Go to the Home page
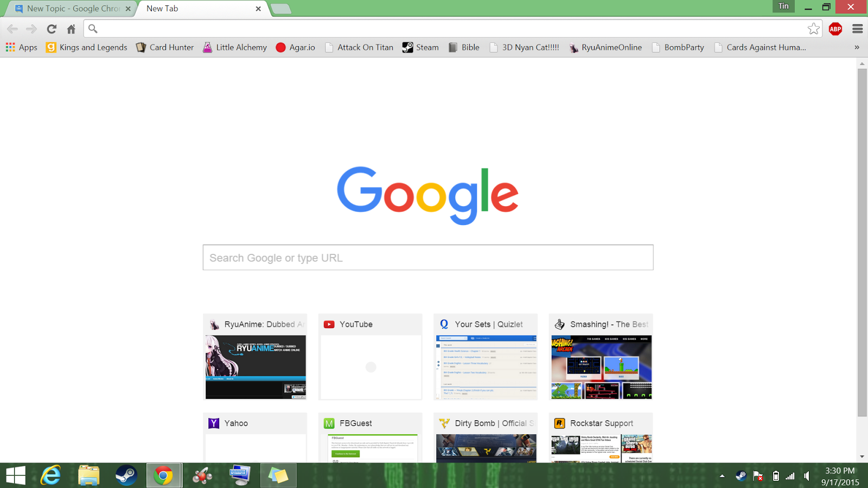Screen dimensions: 868x488 click(71, 29)
